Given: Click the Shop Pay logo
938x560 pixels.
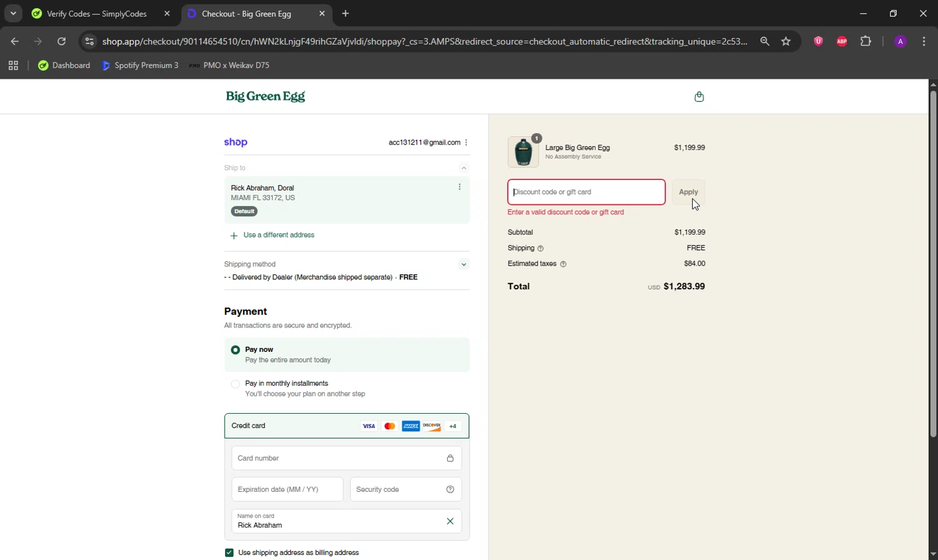Looking at the screenshot, I should pyautogui.click(x=236, y=142).
